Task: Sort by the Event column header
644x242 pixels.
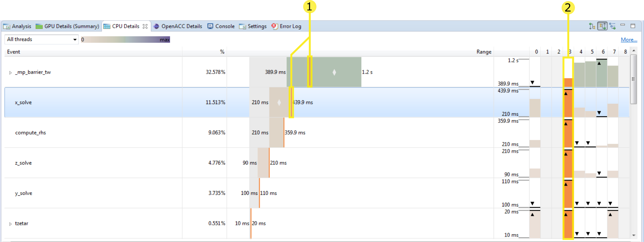Action: [x=14, y=52]
